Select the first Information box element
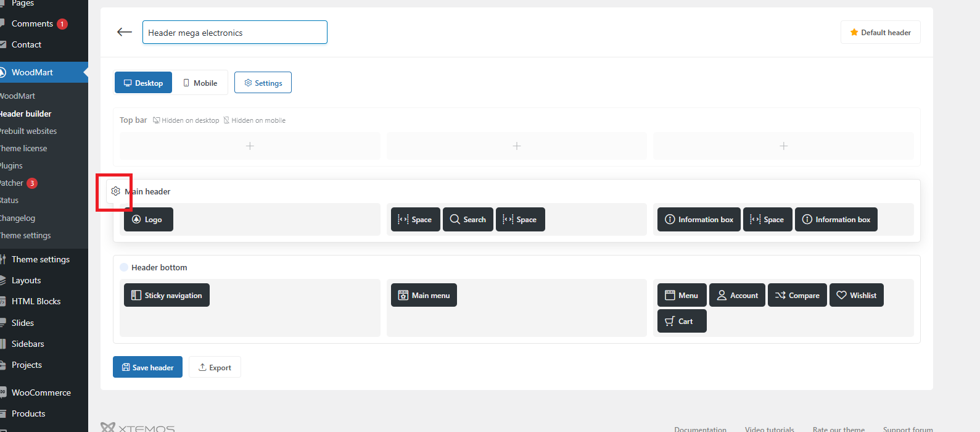 (x=699, y=220)
